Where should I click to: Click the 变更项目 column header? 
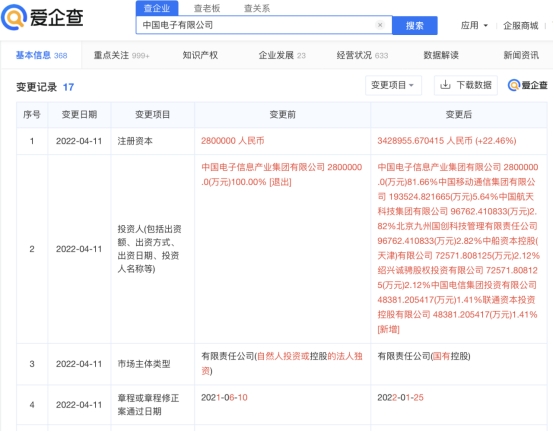point(153,114)
